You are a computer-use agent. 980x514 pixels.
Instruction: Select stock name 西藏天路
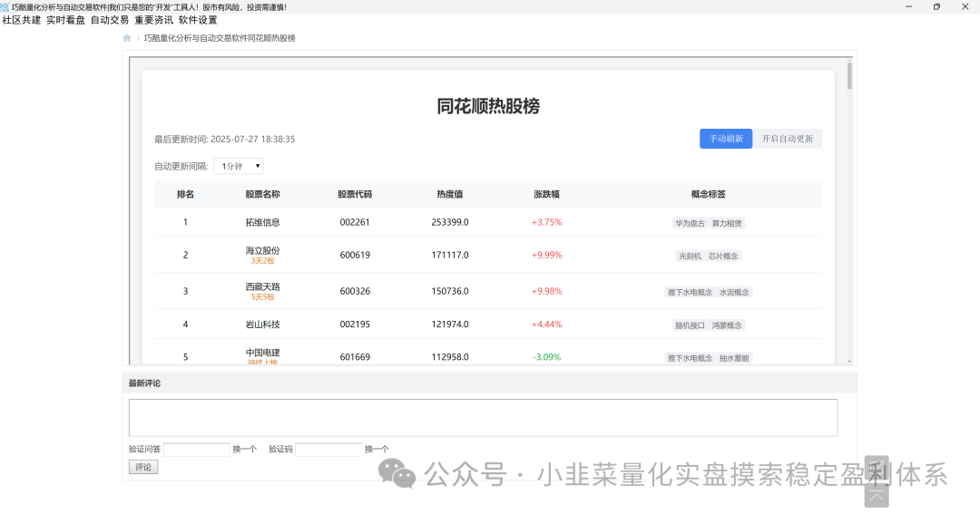(262, 286)
